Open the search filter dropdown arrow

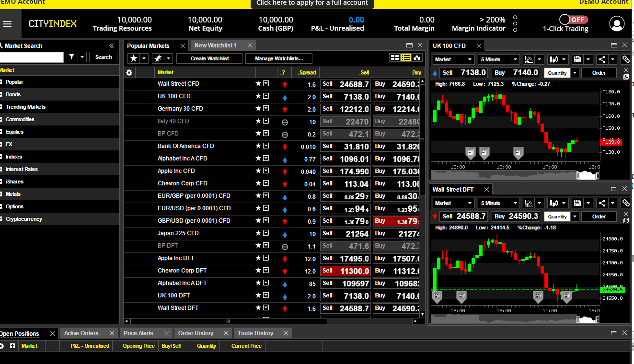[x=82, y=57]
